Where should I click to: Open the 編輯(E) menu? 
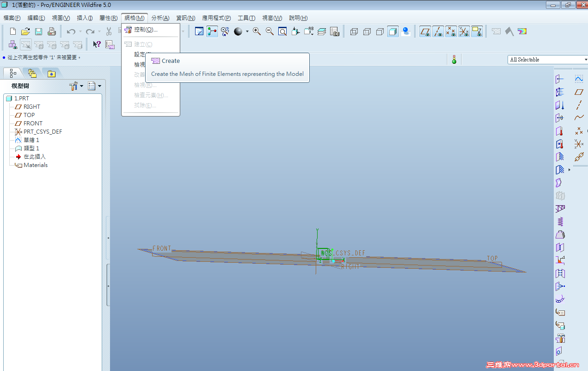coord(36,18)
